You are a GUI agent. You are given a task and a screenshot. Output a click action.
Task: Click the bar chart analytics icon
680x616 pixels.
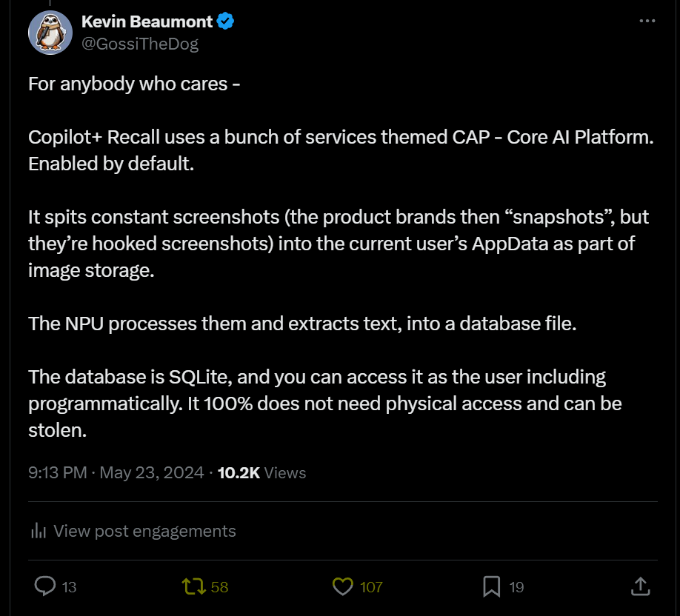[x=39, y=531]
